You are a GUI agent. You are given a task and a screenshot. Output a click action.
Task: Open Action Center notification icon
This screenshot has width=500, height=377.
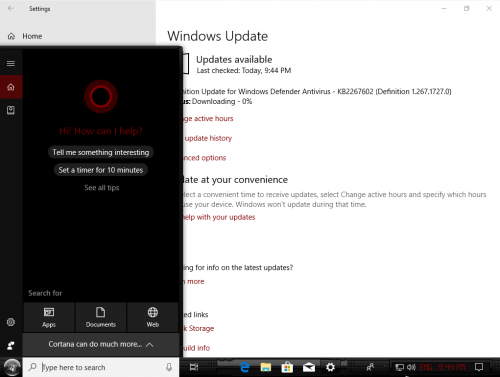(479, 367)
